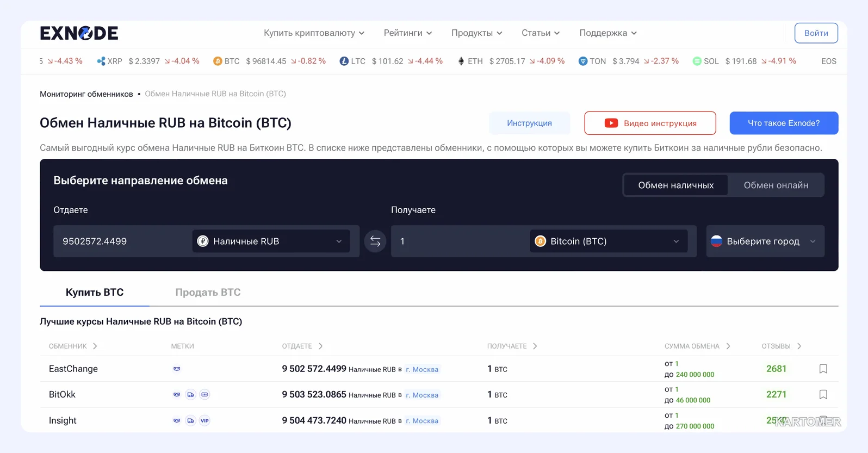868x453 pixels.
Task: Click the XRP ticker icon
Action: coord(101,61)
